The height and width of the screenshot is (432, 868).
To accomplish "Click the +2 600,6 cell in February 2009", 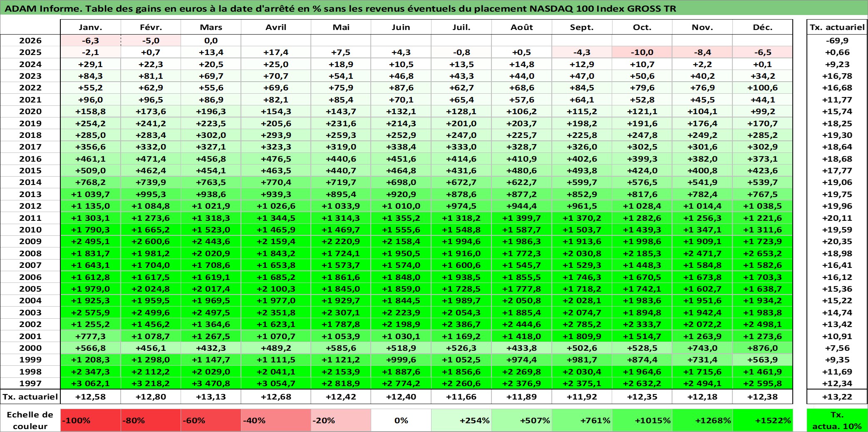I will (151, 241).
